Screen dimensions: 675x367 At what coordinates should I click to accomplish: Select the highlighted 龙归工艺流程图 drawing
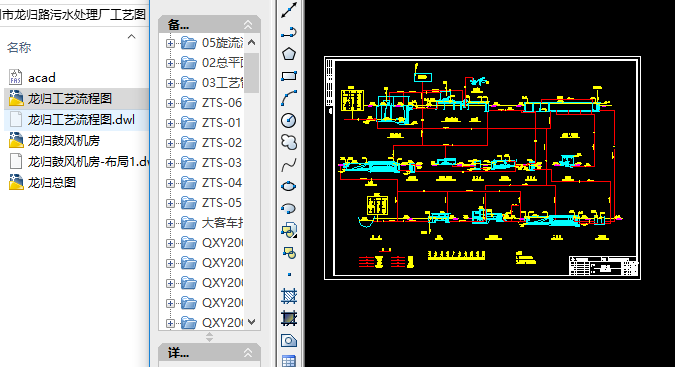[x=70, y=98]
